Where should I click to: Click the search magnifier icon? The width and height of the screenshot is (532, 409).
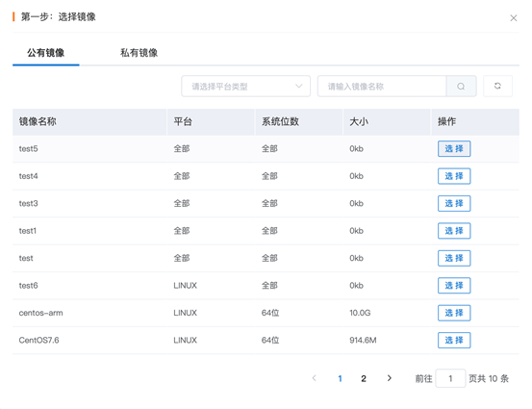pyautogui.click(x=461, y=87)
